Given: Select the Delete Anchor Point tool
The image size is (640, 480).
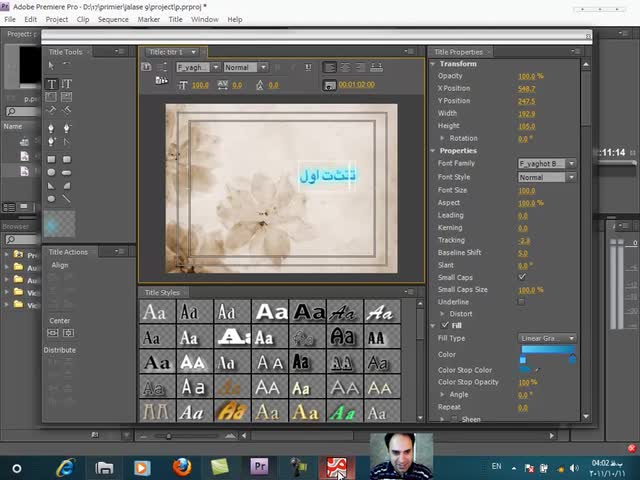Looking at the screenshot, I should pos(66,128).
